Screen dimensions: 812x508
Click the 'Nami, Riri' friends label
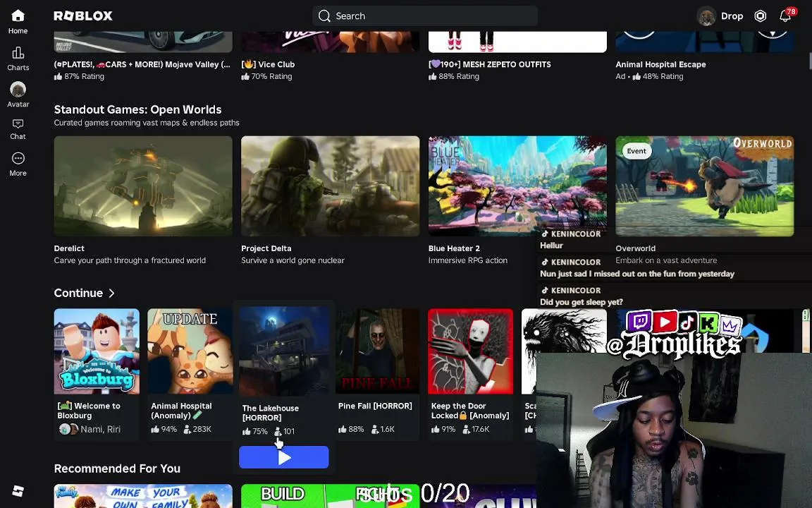click(x=101, y=429)
